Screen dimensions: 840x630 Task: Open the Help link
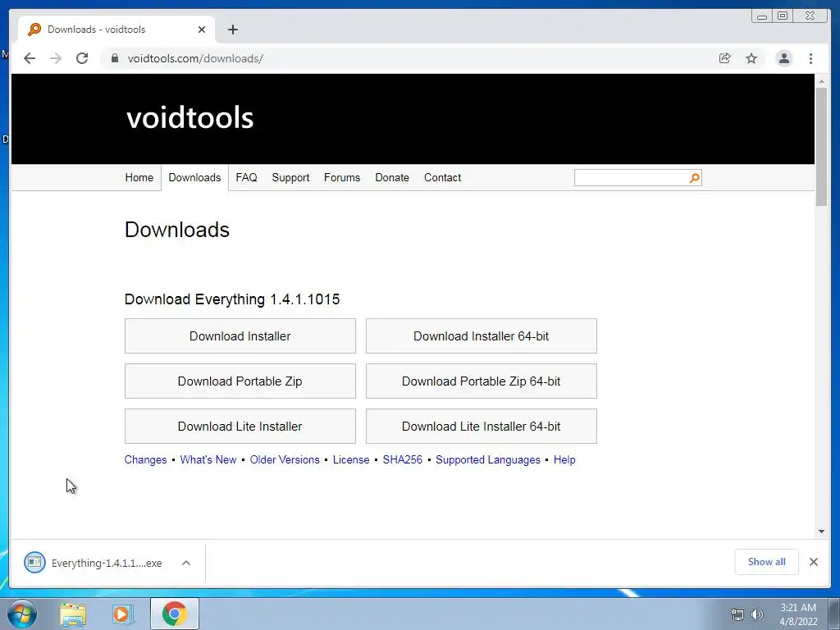click(564, 459)
